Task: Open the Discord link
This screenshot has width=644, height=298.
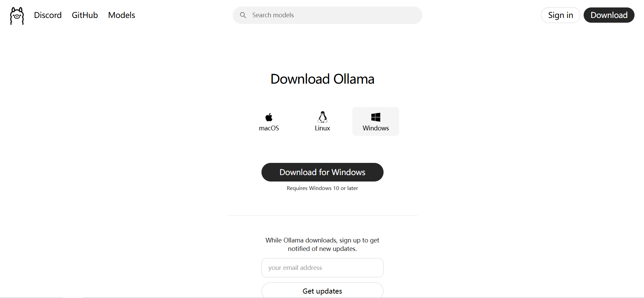Action: point(48,15)
